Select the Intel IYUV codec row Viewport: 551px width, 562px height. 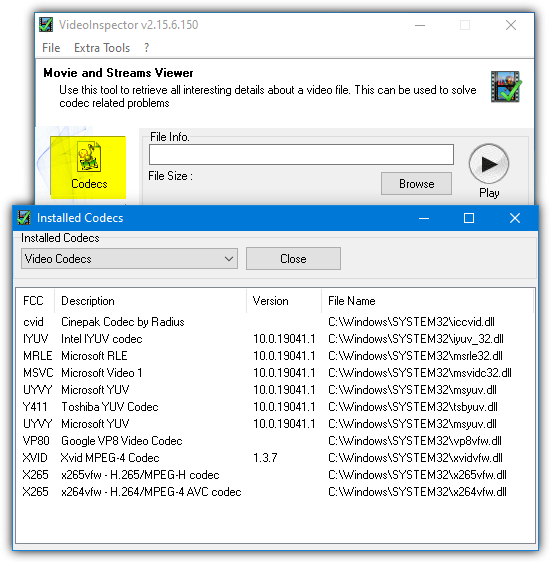[275, 339]
